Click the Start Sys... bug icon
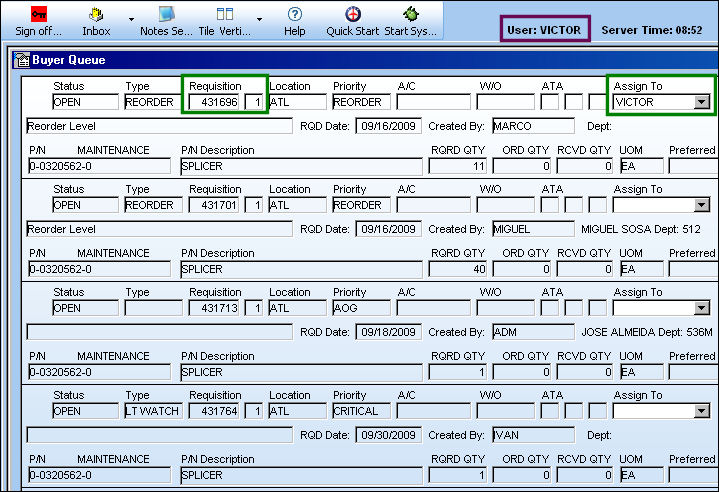The image size is (719, 492). (410, 14)
